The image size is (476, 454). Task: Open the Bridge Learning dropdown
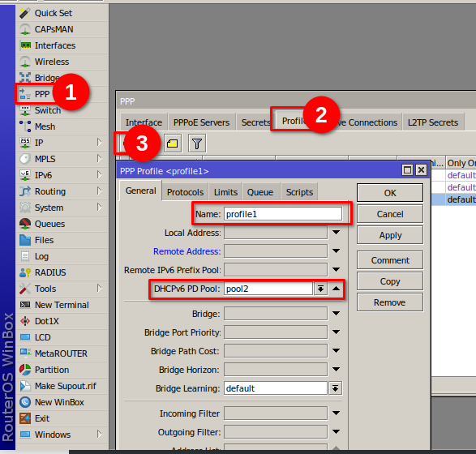[x=335, y=388]
